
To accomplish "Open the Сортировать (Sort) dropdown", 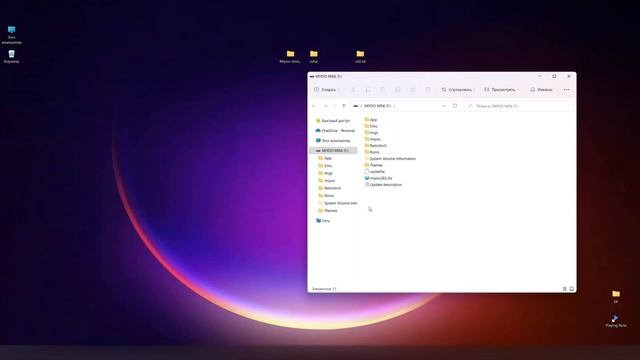I will tap(458, 89).
